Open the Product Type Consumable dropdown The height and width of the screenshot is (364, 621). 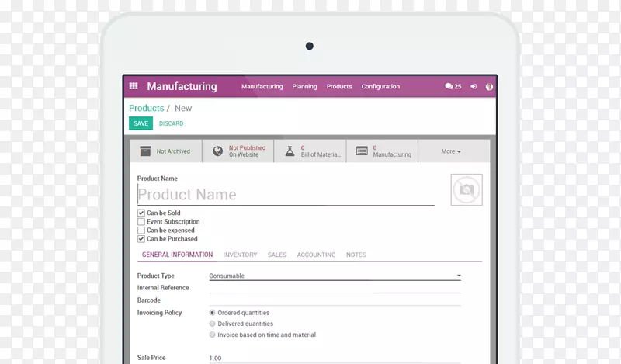(335, 276)
